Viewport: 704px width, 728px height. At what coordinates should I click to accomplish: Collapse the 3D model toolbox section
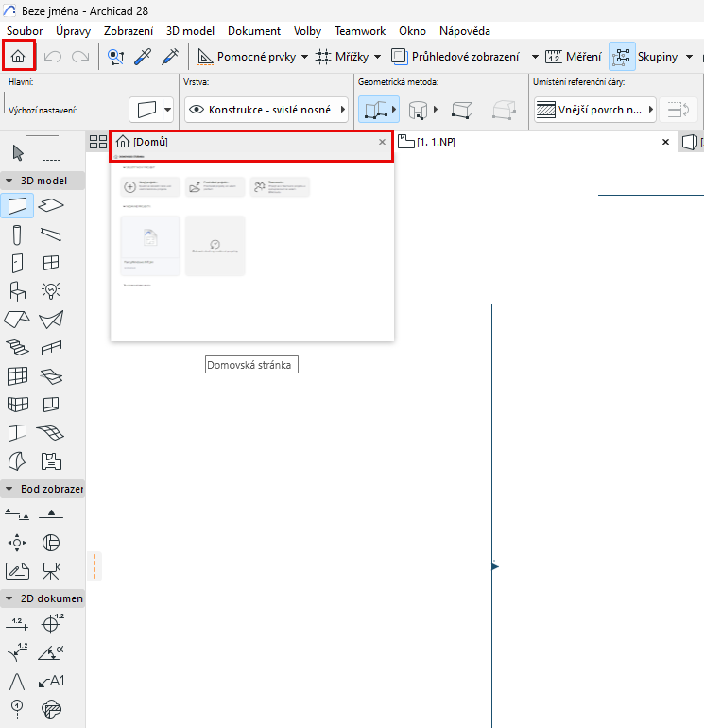[x=9, y=181]
